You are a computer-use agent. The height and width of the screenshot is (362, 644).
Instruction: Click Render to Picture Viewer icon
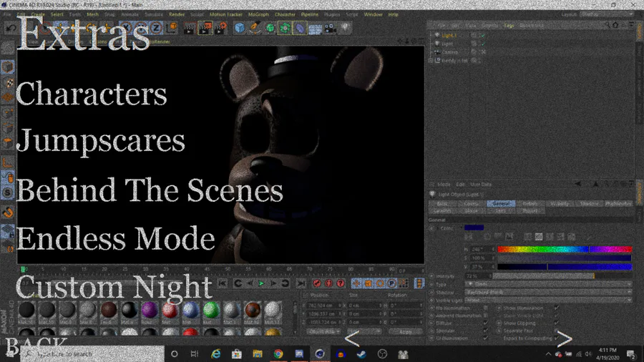click(204, 29)
